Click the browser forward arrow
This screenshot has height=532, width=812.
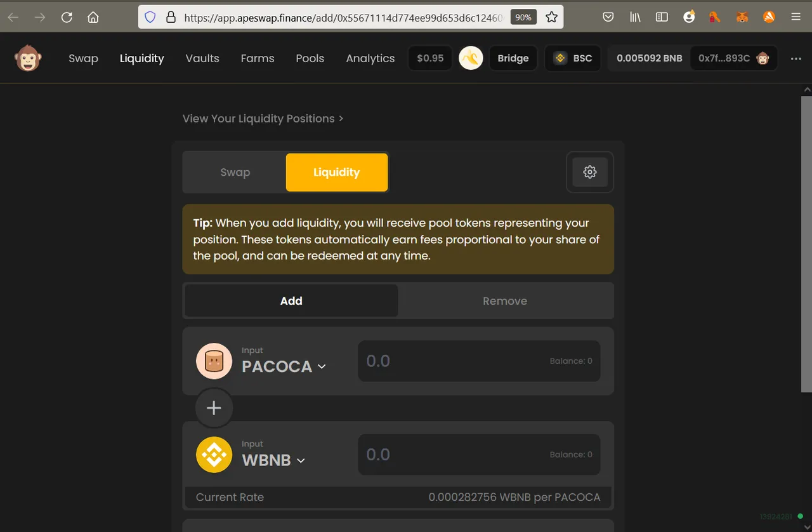(x=40, y=17)
